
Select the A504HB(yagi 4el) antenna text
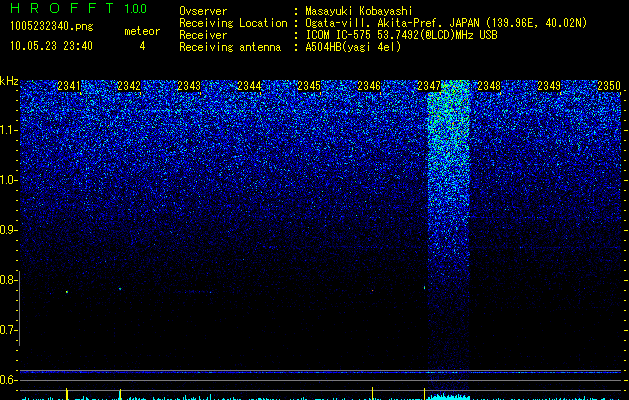pos(353,47)
